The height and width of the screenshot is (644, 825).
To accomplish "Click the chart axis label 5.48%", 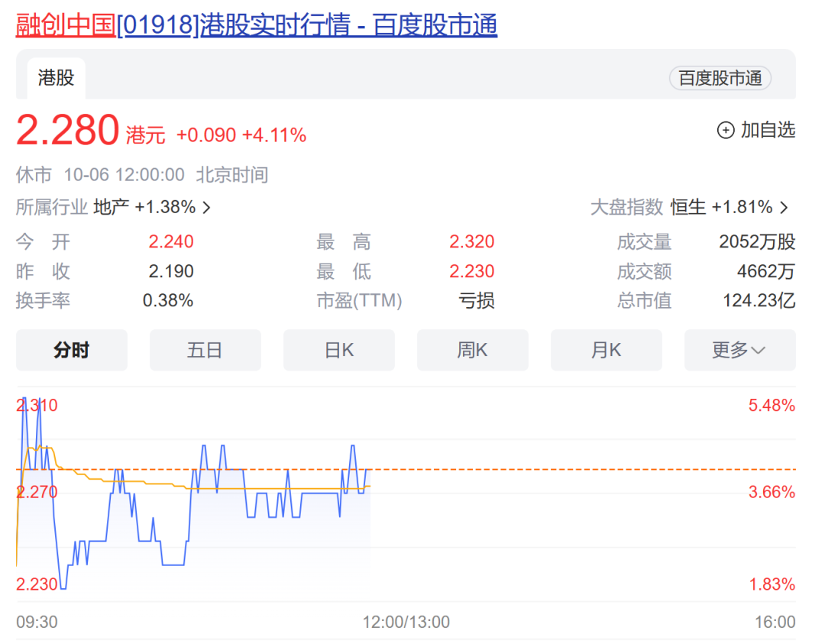I will (772, 405).
